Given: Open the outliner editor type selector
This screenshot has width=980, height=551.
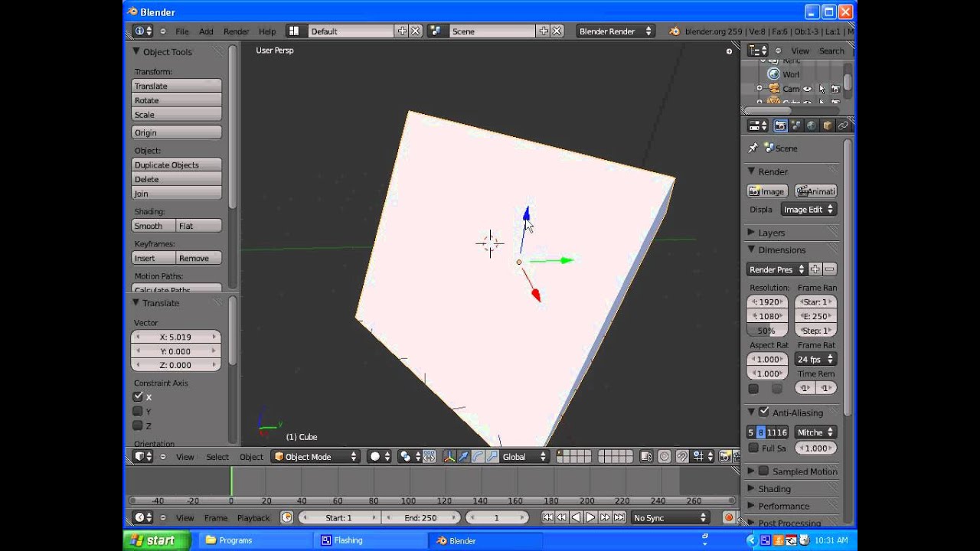Looking at the screenshot, I should 758,51.
